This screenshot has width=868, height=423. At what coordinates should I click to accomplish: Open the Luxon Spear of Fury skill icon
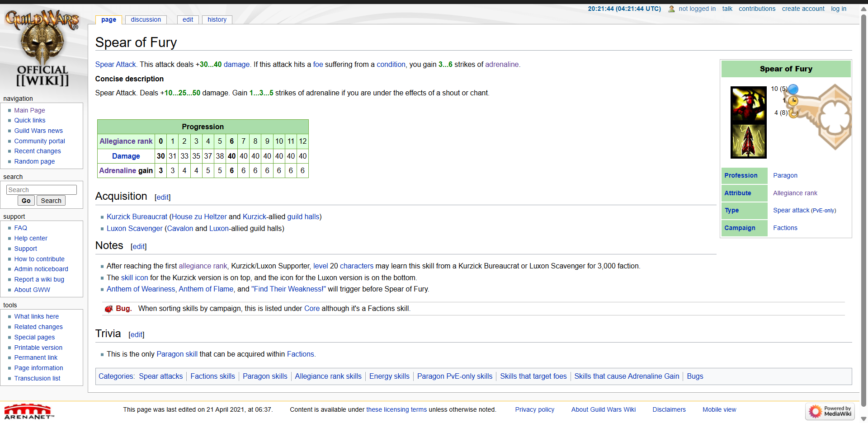(748, 141)
